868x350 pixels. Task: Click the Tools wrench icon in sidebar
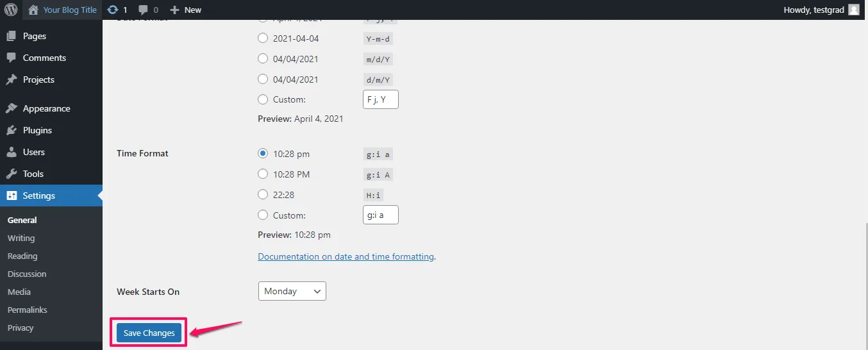click(x=12, y=174)
